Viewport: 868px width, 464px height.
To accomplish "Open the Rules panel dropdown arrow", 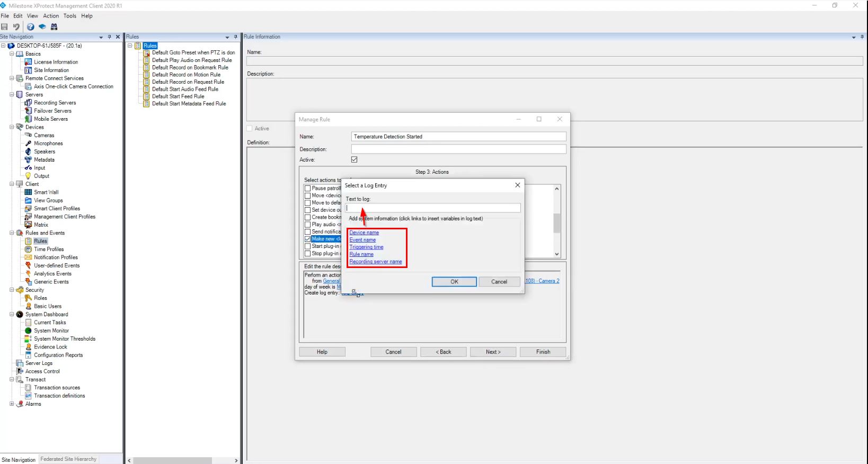I will [227, 37].
